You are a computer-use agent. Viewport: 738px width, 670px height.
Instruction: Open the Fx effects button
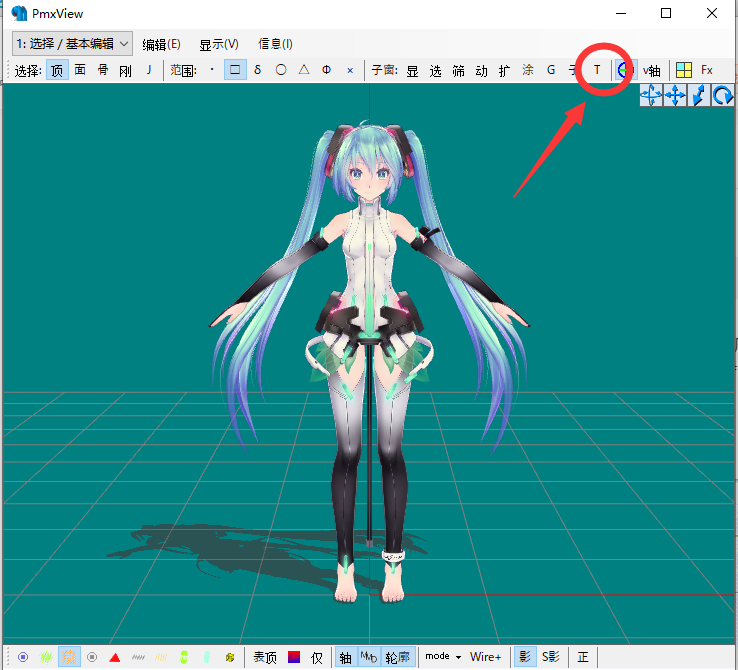tap(706, 71)
